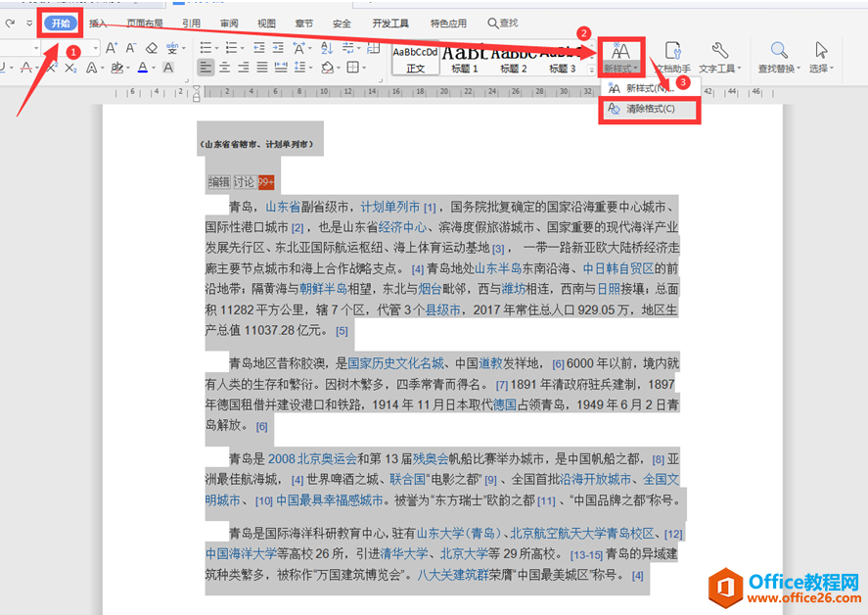Click the text layout grid icon
The width and height of the screenshot is (868, 615).
tap(374, 48)
